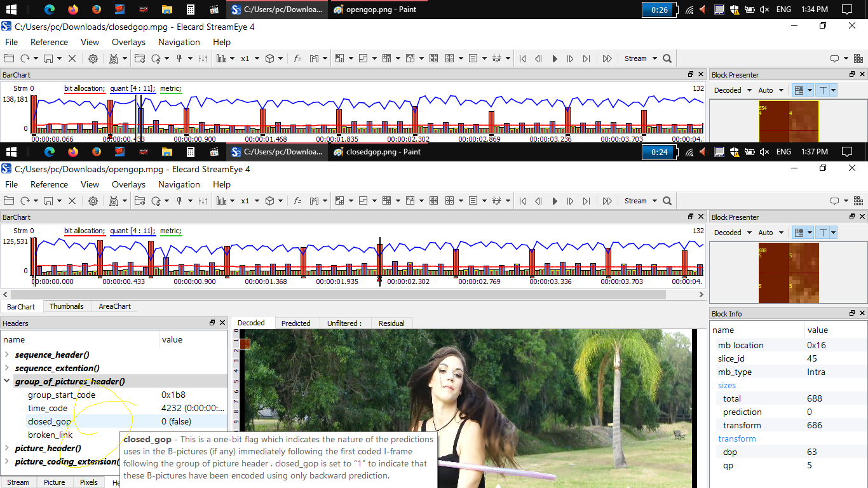Toggle T text overlay in opengop Block Presenter
868x488 pixels.
click(823, 233)
